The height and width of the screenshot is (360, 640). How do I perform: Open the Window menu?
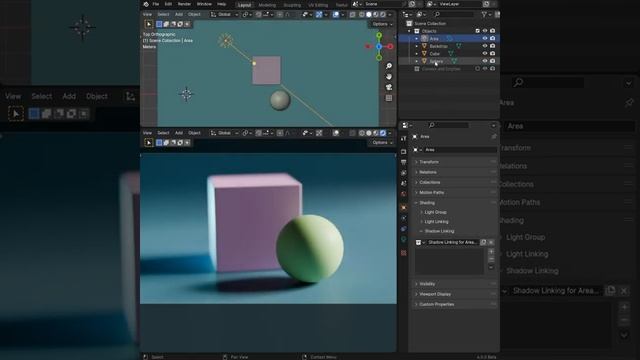click(x=204, y=4)
